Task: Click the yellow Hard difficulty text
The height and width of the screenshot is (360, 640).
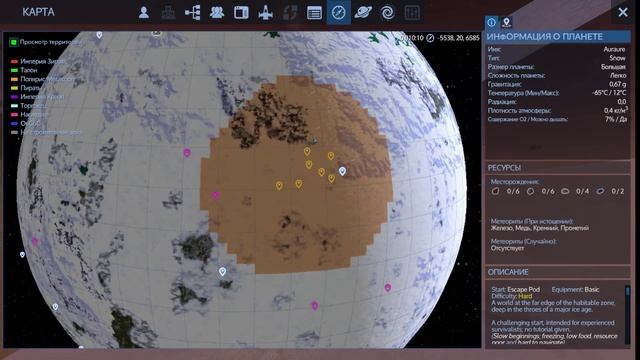Action: pos(525,296)
